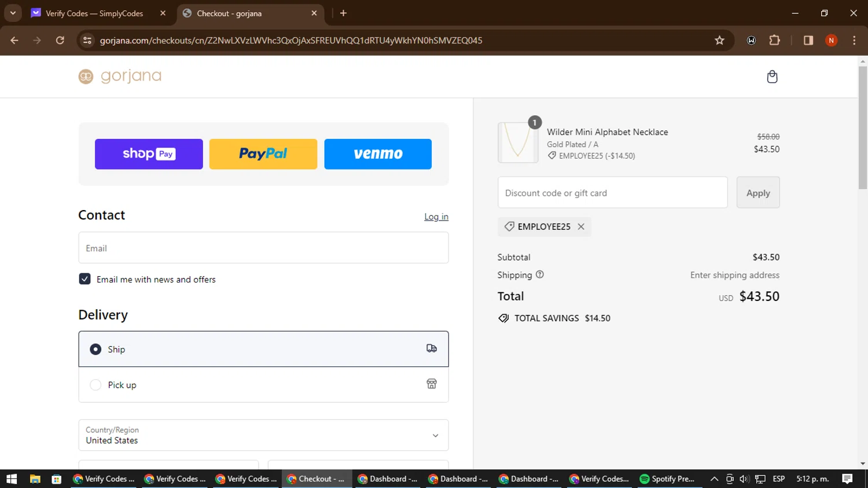Switch to the Checkout - gorjana tab
This screenshot has height=488, width=868.
click(249, 13)
